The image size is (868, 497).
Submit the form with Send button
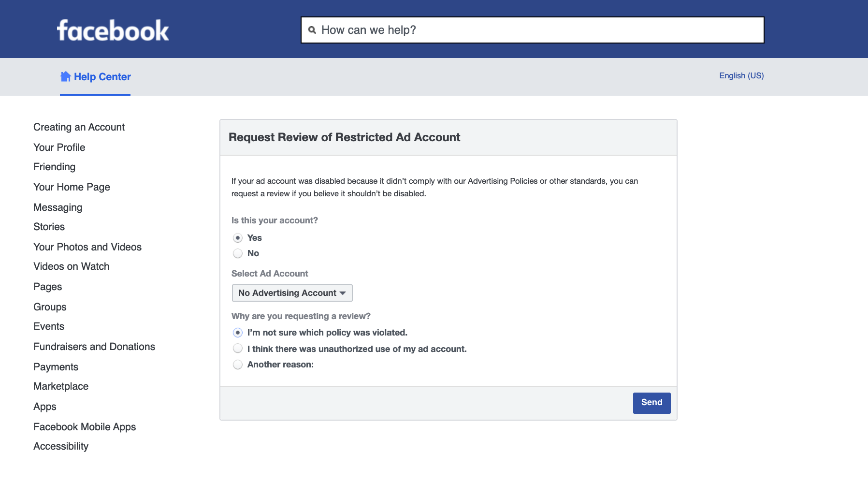651,403
